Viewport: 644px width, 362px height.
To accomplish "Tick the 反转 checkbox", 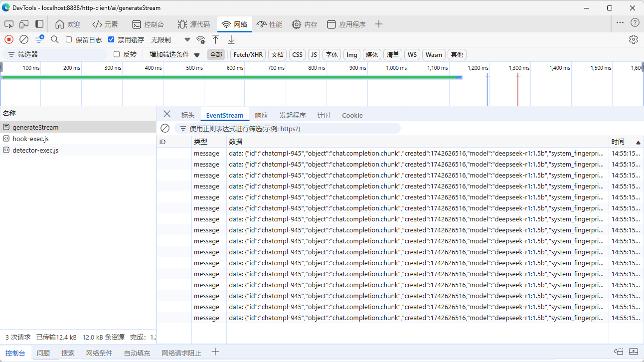I will (x=117, y=54).
